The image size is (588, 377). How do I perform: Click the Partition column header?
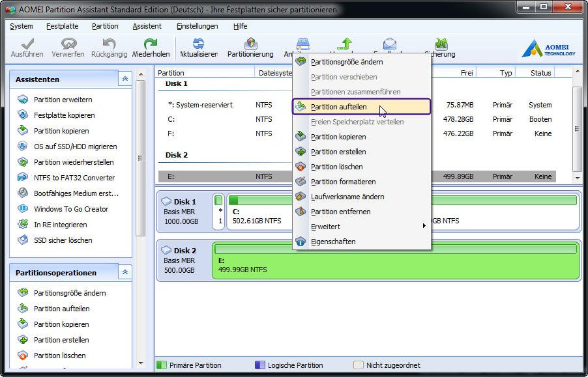pyautogui.click(x=205, y=73)
